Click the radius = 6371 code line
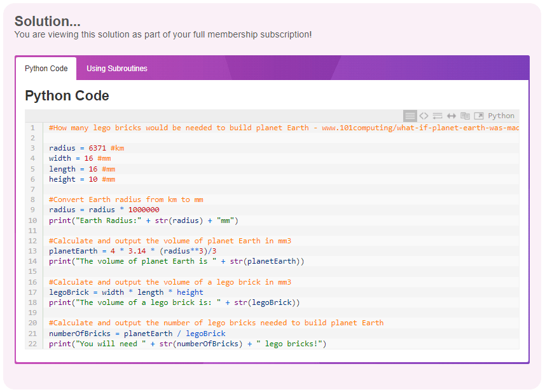 (x=86, y=148)
